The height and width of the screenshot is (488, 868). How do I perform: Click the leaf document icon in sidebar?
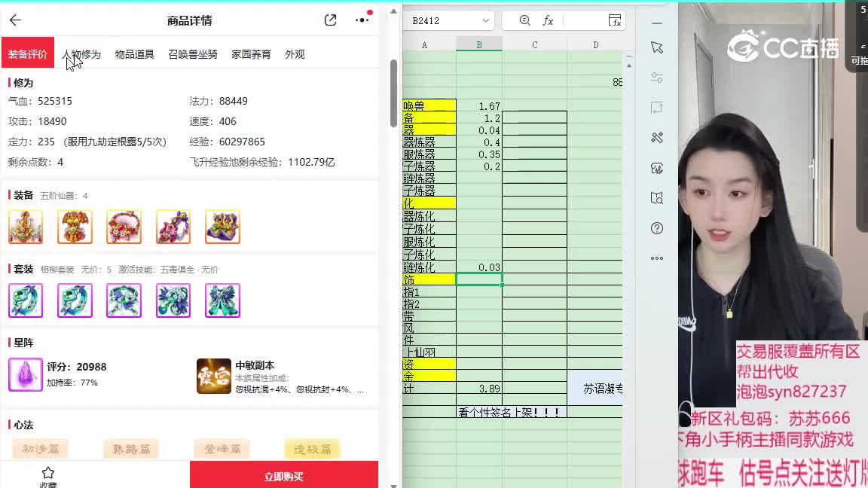click(656, 168)
